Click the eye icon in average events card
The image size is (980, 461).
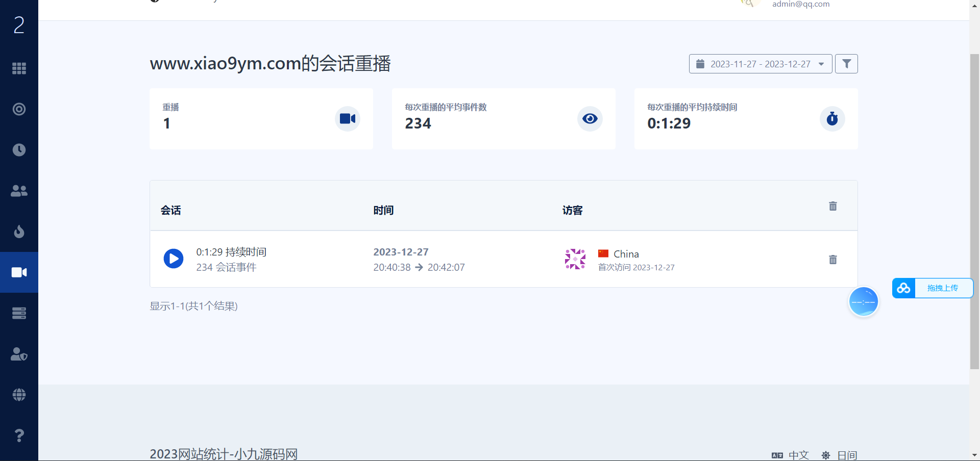pyautogui.click(x=590, y=119)
